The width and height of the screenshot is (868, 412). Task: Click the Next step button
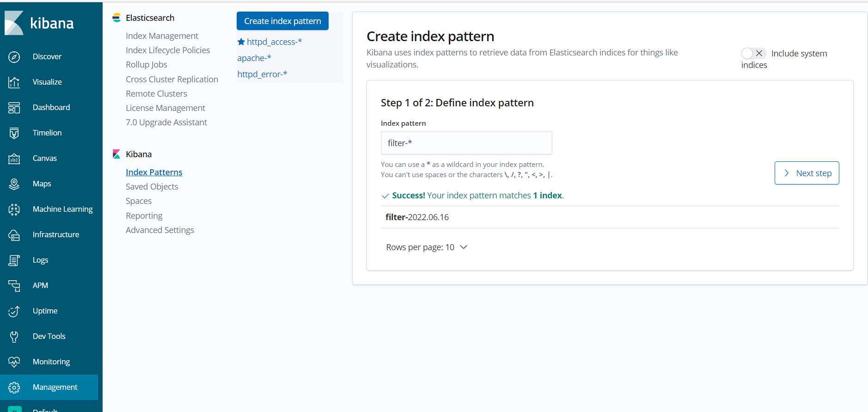click(x=807, y=173)
